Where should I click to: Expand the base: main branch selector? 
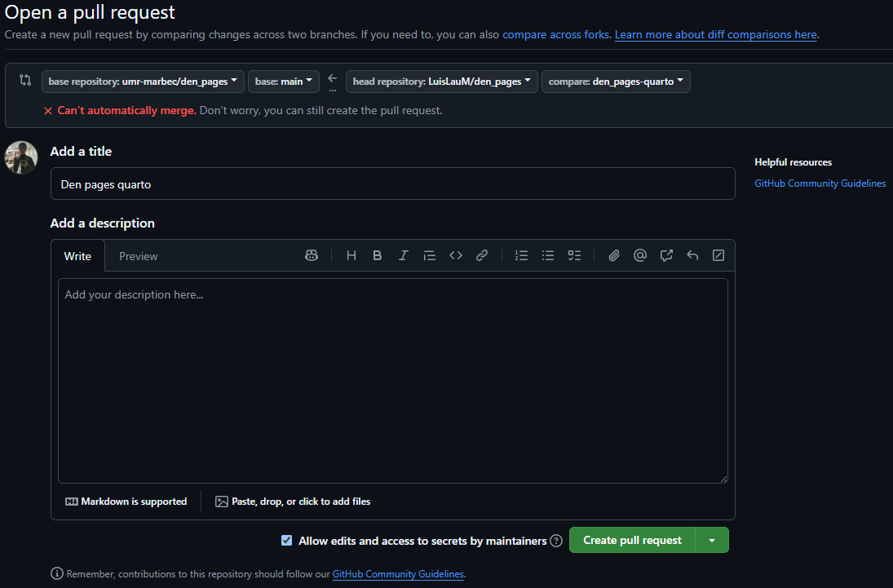pos(283,82)
